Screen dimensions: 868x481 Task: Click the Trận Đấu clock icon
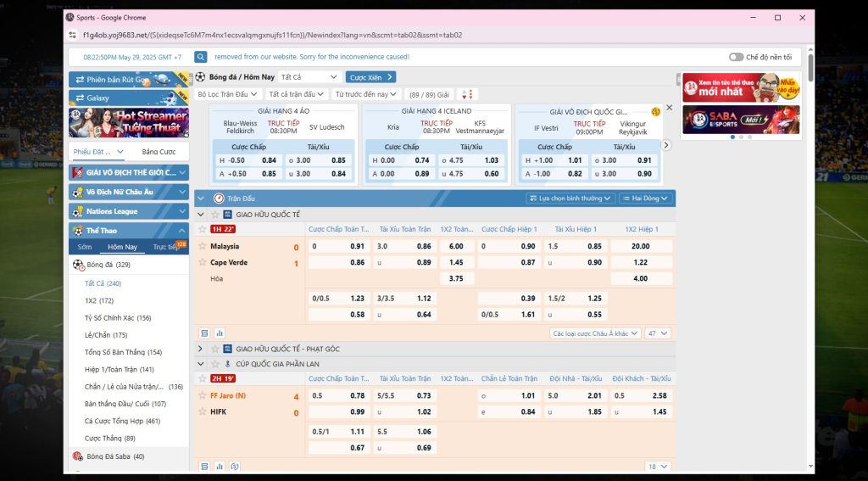219,199
